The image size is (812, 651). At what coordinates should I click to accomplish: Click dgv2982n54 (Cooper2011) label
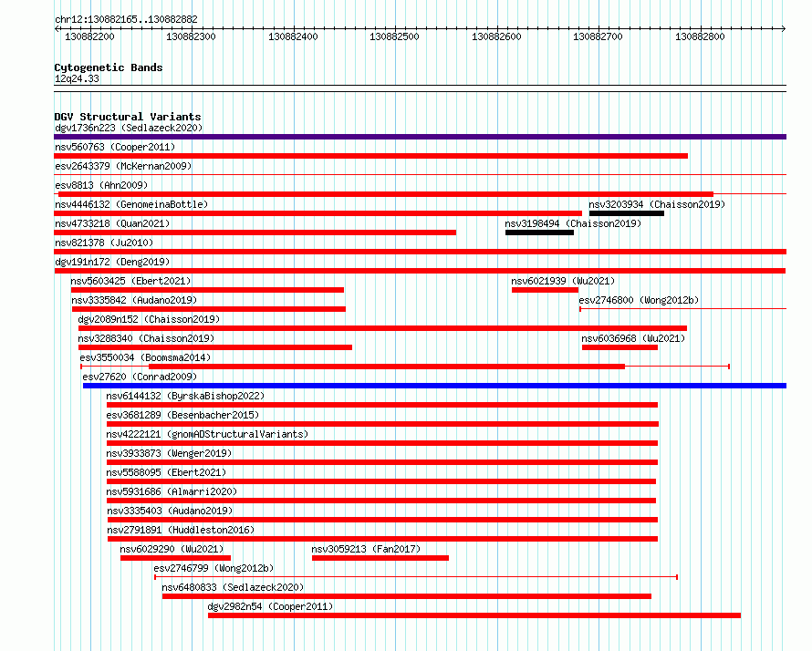[270, 606]
